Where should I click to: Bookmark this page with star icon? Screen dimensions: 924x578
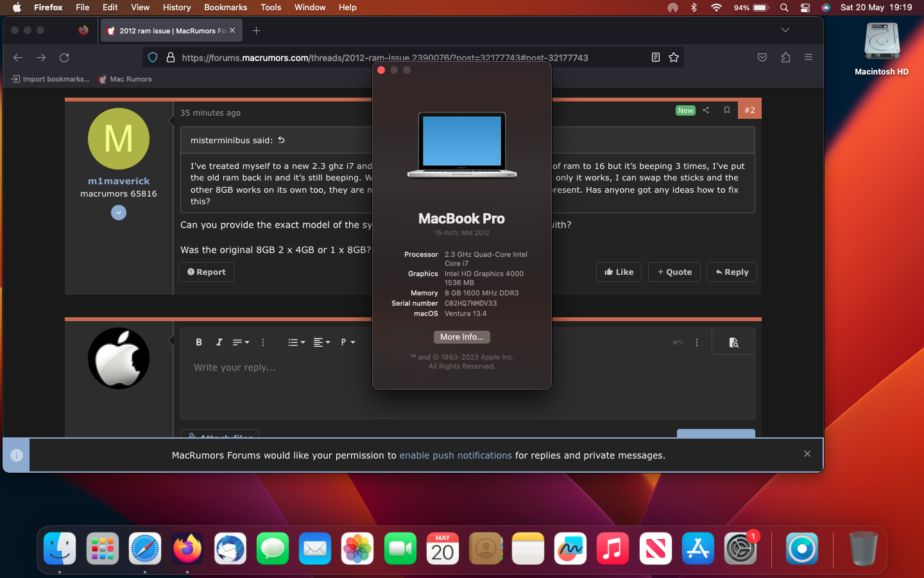(x=674, y=58)
